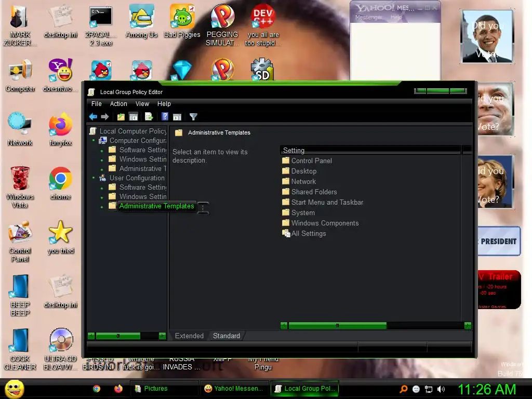Viewport: 532px width, 399px height.
Task: Click Local Group Pol... taskbar button
Action: pyautogui.click(x=304, y=389)
